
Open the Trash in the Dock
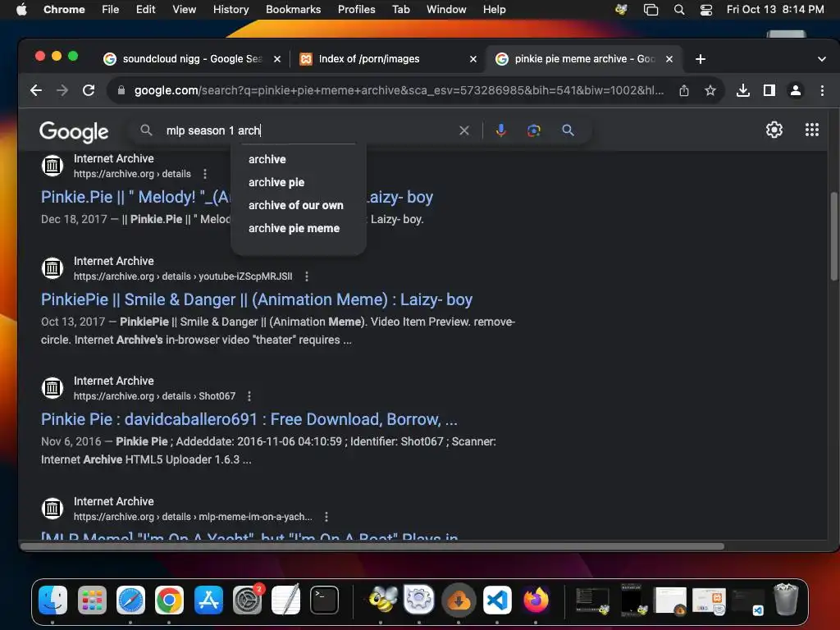pyautogui.click(x=786, y=600)
